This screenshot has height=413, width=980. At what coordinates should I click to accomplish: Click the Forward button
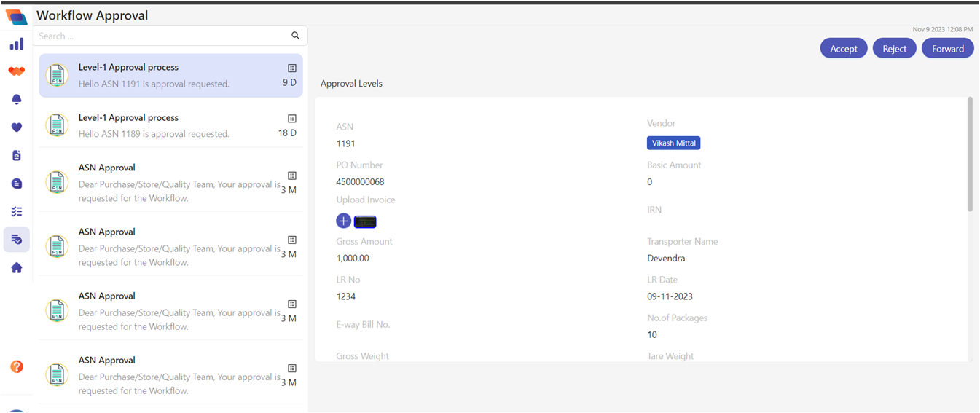pyautogui.click(x=947, y=49)
